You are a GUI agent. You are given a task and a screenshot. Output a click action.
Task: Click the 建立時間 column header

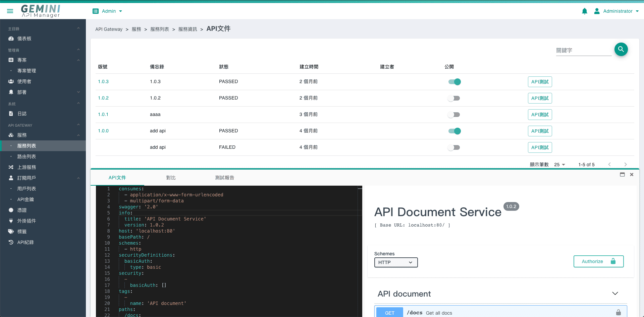(x=309, y=67)
